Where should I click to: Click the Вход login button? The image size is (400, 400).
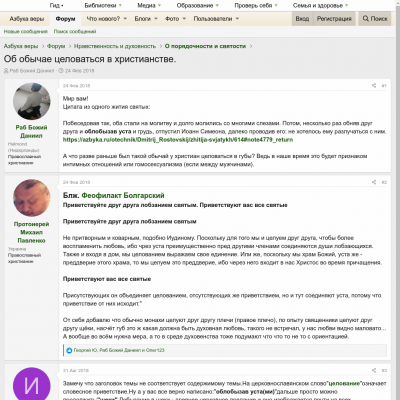pyautogui.click(x=302, y=19)
